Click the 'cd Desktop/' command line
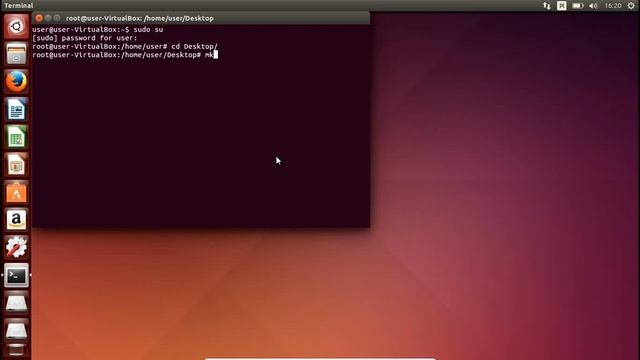The width and height of the screenshot is (640, 360). pyautogui.click(x=125, y=47)
